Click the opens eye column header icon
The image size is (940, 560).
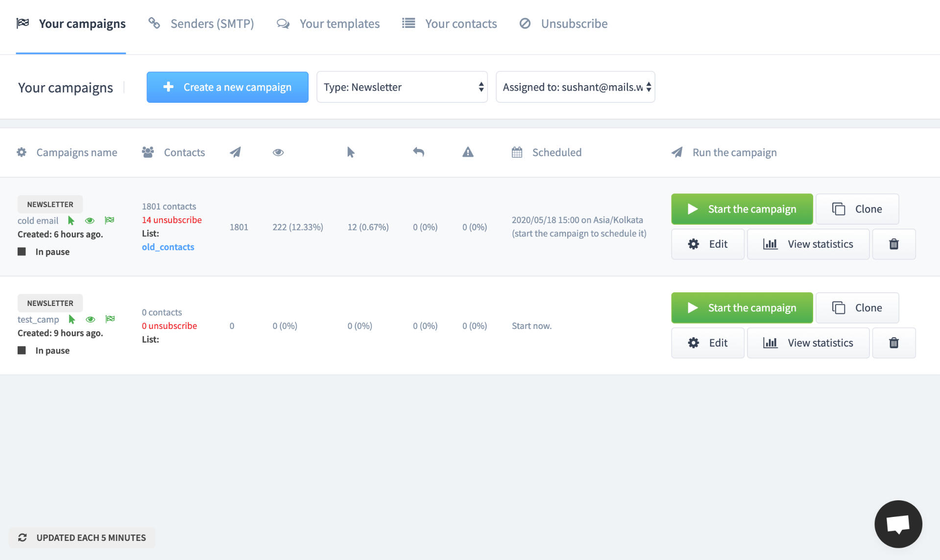278,153
